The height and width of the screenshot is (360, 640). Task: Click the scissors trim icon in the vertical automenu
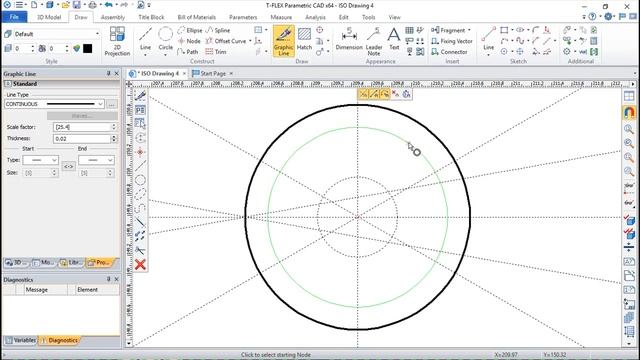coord(140,250)
